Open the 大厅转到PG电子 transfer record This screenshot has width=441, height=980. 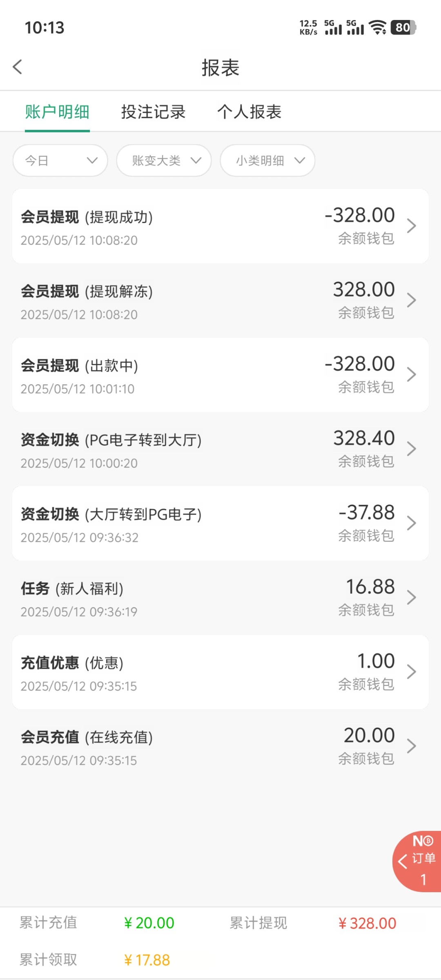(220, 523)
